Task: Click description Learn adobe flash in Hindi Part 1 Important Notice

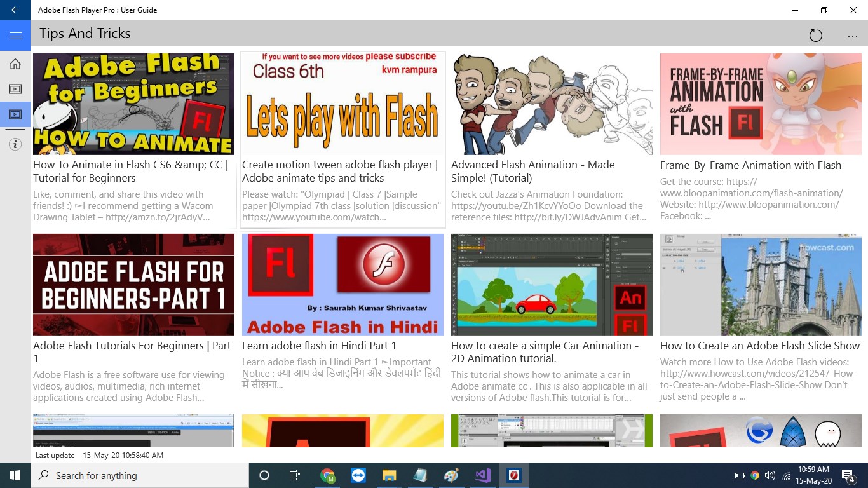Action: coord(341,374)
